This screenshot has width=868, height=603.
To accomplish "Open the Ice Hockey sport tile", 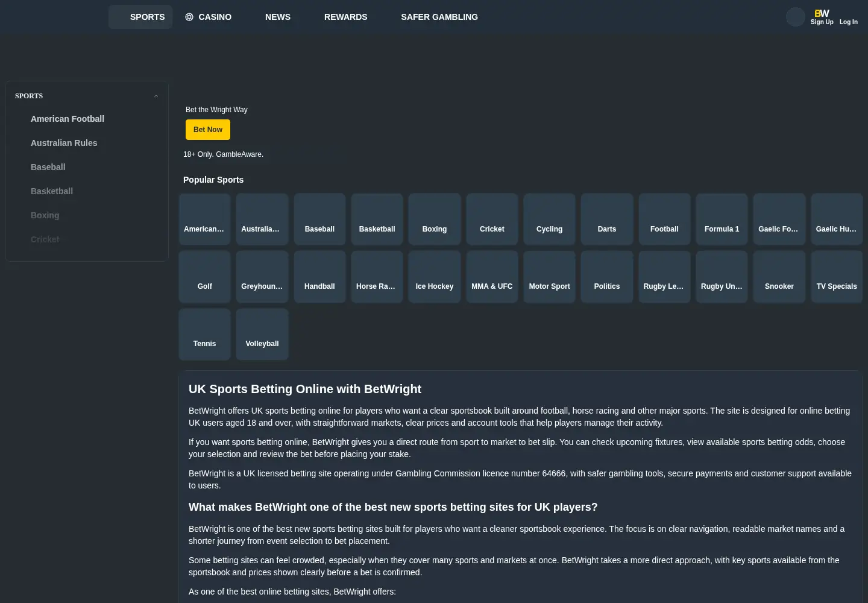I will click(435, 276).
